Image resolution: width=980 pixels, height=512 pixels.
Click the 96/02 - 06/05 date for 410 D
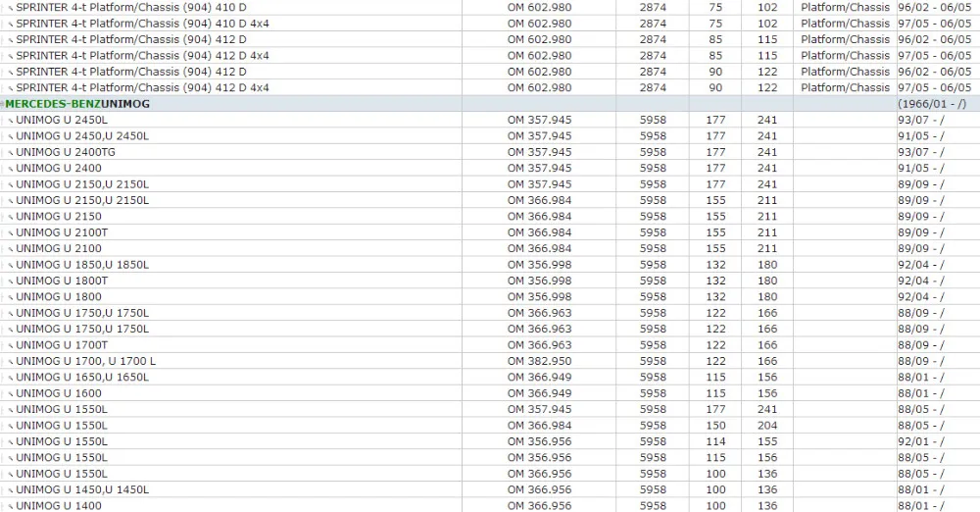934,8
